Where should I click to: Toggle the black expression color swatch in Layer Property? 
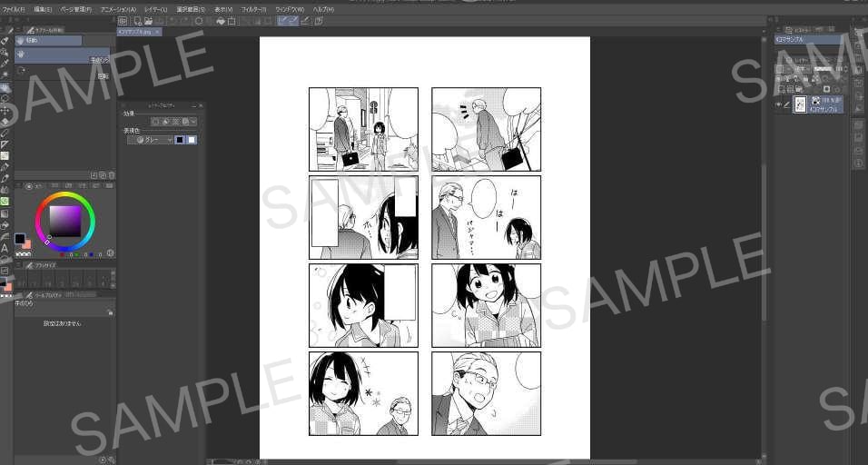[x=180, y=140]
